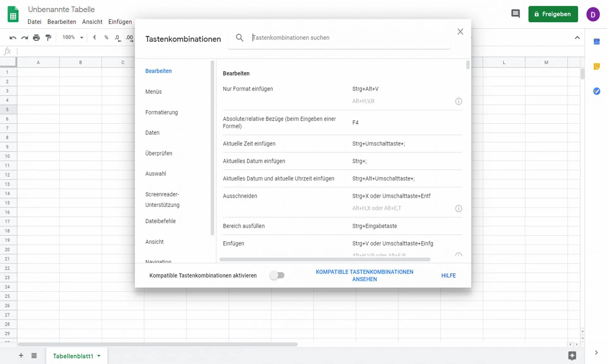This screenshot has height=364, width=607.
Task: Select column M header
Action: pyautogui.click(x=546, y=62)
